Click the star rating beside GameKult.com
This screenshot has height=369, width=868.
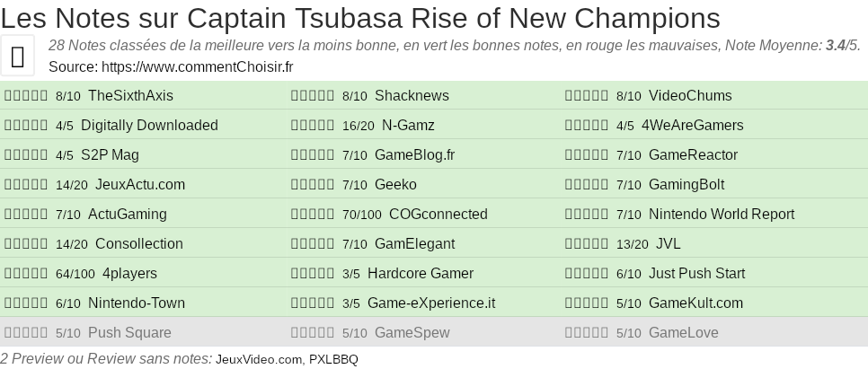tap(587, 303)
